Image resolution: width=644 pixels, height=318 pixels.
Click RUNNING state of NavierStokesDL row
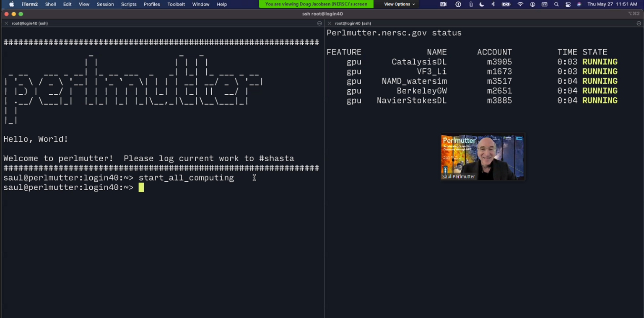click(600, 101)
